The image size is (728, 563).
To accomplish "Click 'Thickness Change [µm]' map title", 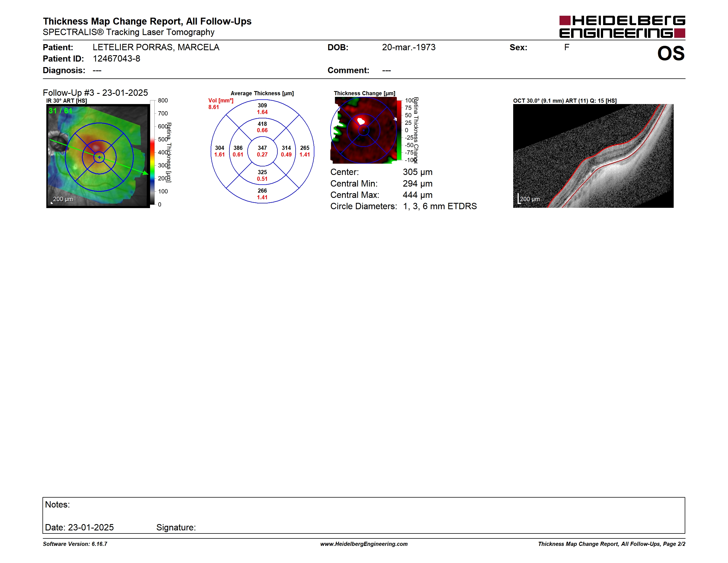I will click(365, 93).
